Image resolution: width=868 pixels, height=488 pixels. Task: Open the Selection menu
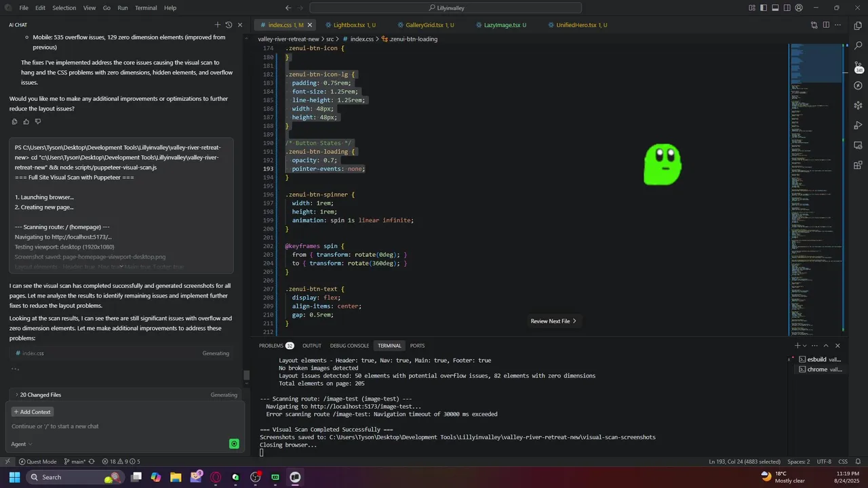64,7
